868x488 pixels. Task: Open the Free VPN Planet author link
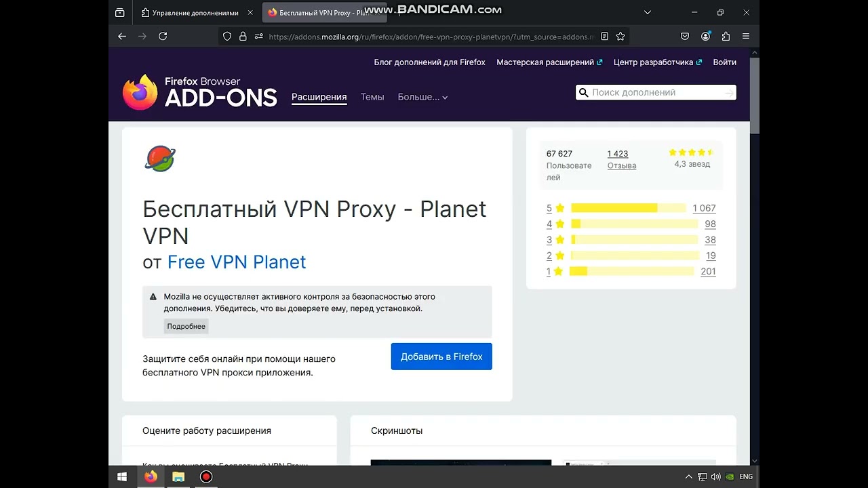point(237,262)
